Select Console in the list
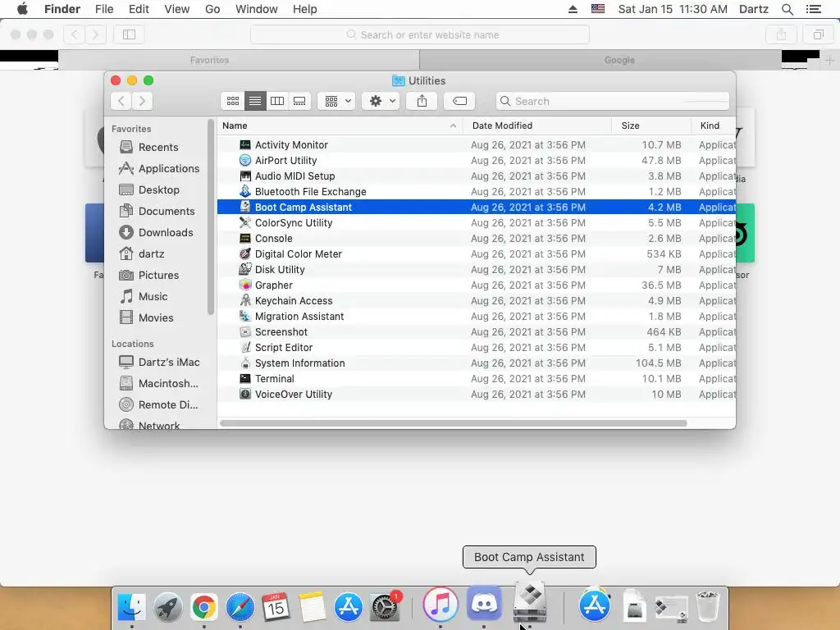The width and height of the screenshot is (840, 630). 477,238
